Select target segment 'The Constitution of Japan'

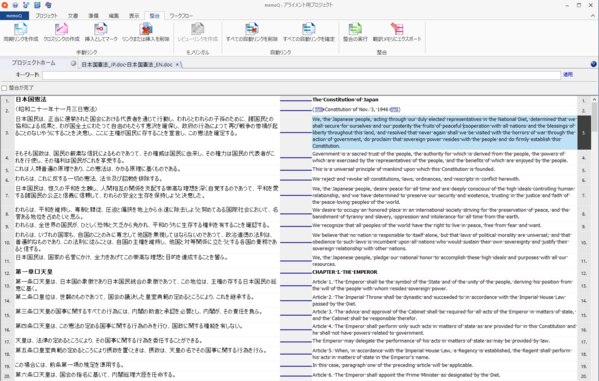[345, 100]
